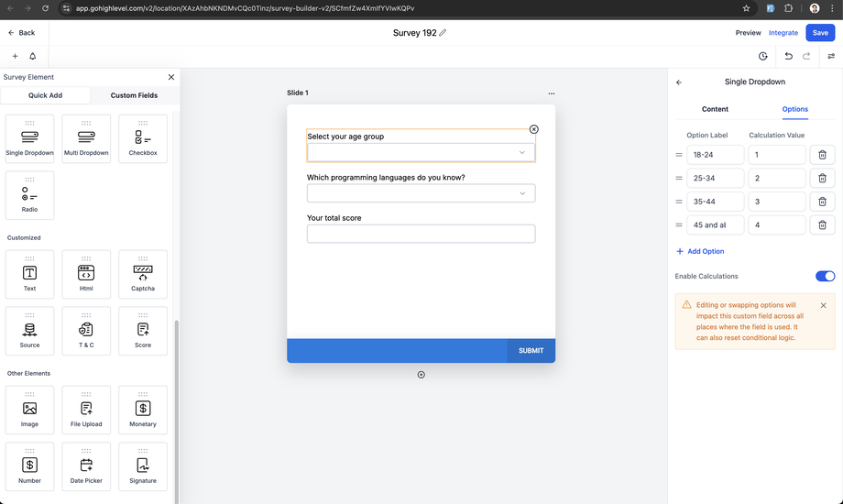Viewport: 843px width, 504px height.
Task: Grab the reorder handle for 35-44
Action: pyautogui.click(x=679, y=202)
